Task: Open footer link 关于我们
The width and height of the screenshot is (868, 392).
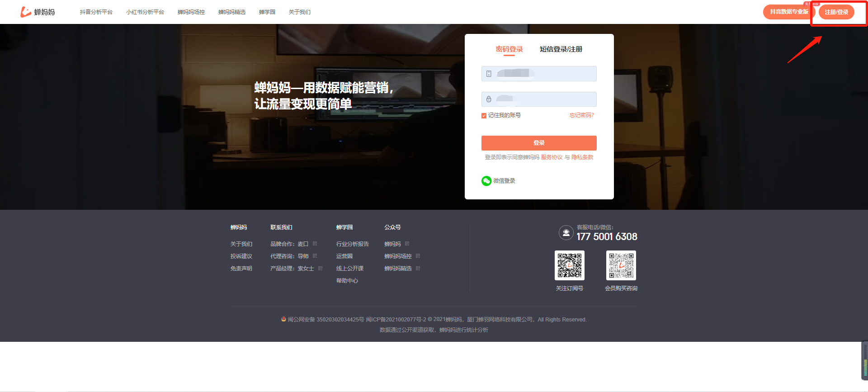Action: point(241,244)
